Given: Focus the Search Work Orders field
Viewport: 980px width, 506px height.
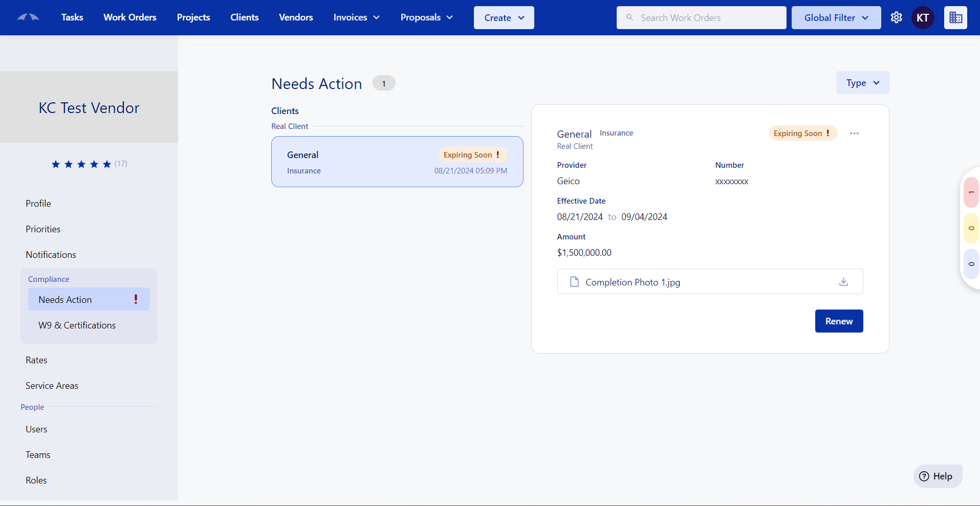Looking at the screenshot, I should tap(701, 18).
